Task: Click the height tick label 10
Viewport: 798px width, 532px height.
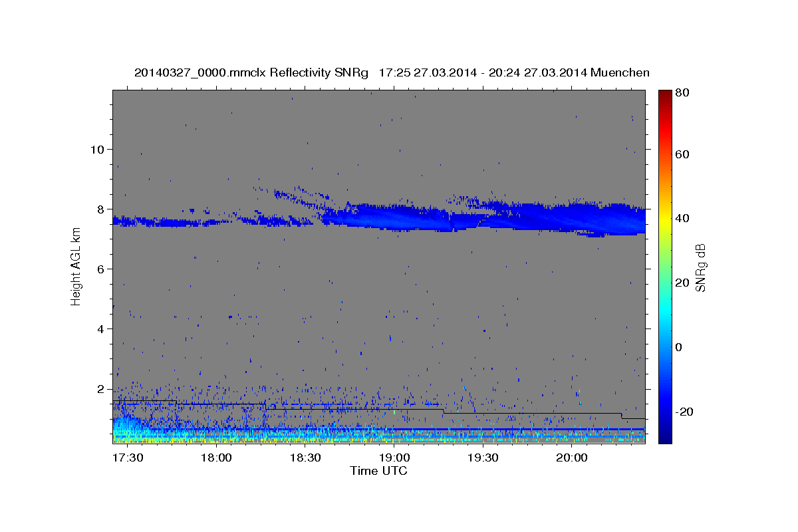Action: point(97,149)
